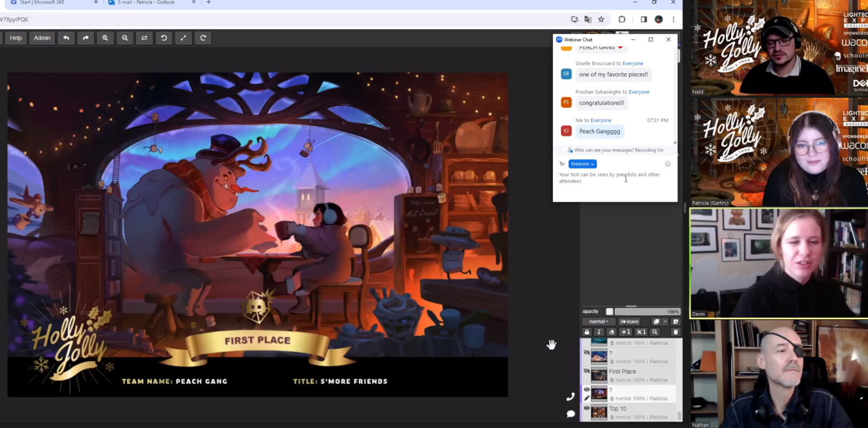Click the redo arrow in the toolbar
Screen dimensions: 868x428
86,38
